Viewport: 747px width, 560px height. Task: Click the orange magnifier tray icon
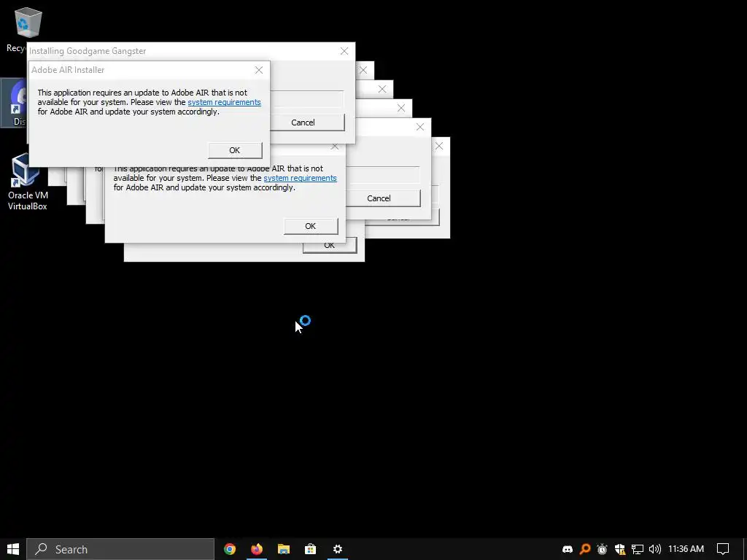[x=585, y=549]
